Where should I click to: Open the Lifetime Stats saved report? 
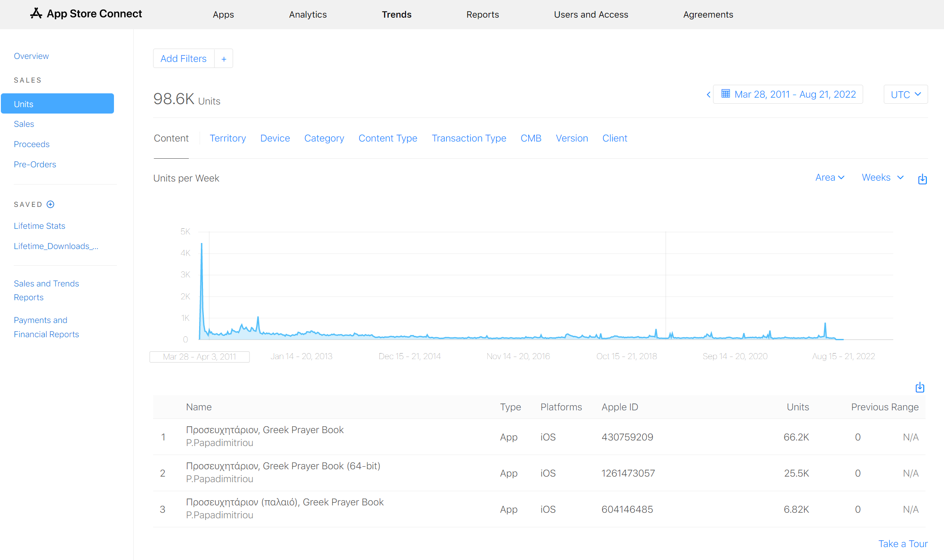click(40, 226)
